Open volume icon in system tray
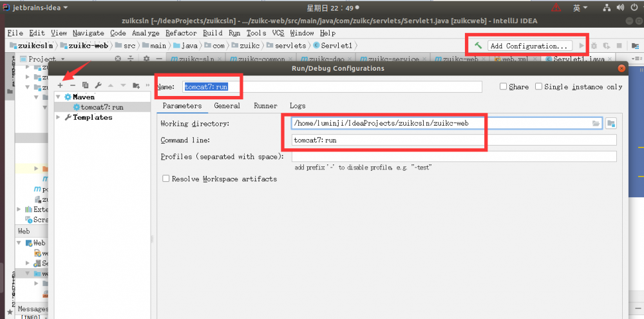Image resolution: width=644 pixels, height=319 pixels. pyautogui.click(x=621, y=7)
